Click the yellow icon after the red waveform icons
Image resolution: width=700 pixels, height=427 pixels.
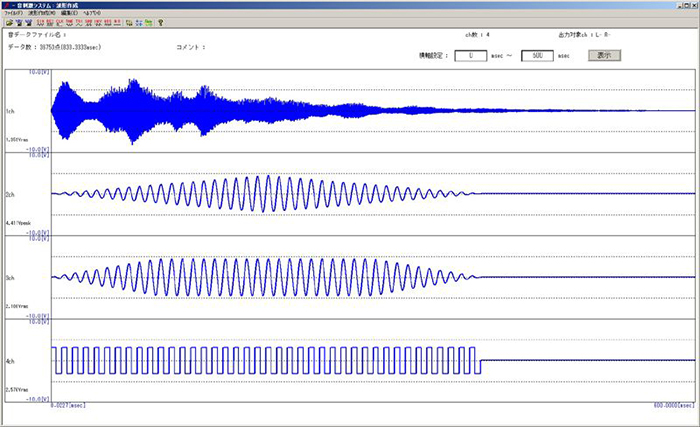point(129,22)
